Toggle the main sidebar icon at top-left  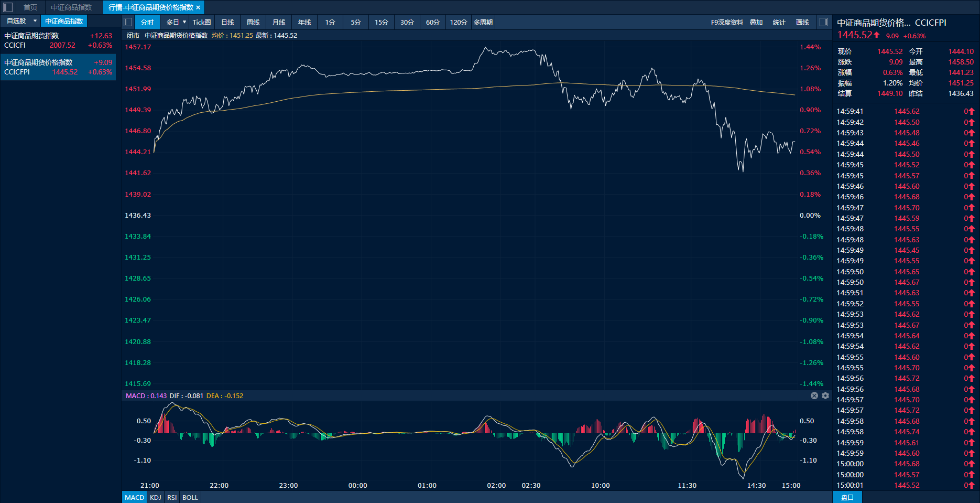pyautogui.click(x=8, y=7)
